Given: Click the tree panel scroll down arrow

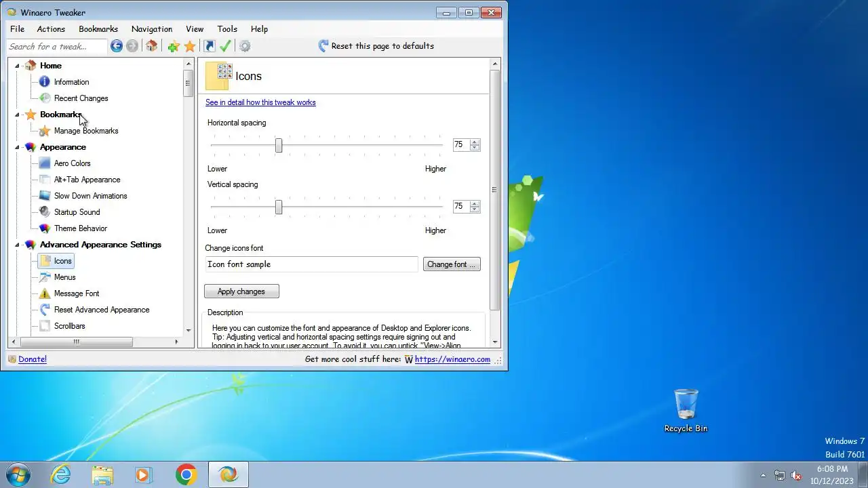Looking at the screenshot, I should pyautogui.click(x=189, y=331).
